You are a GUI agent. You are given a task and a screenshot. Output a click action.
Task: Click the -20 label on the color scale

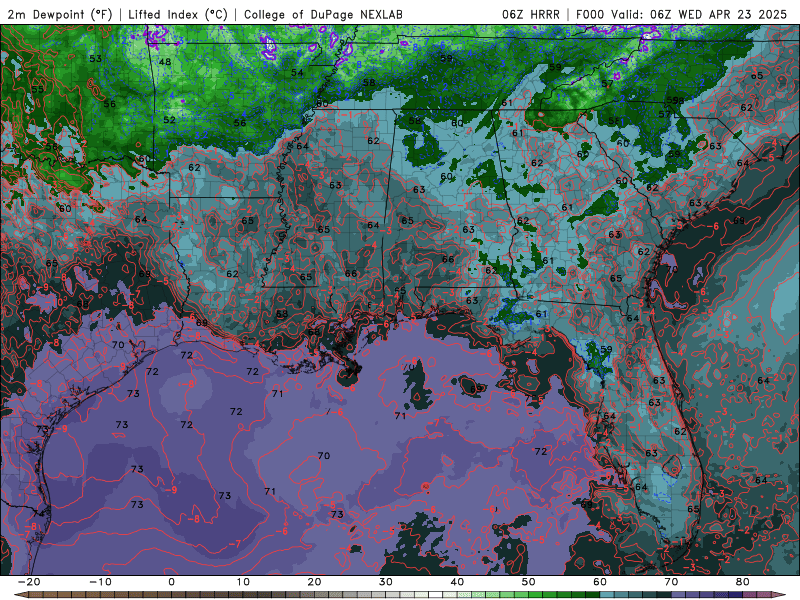[x=29, y=582]
